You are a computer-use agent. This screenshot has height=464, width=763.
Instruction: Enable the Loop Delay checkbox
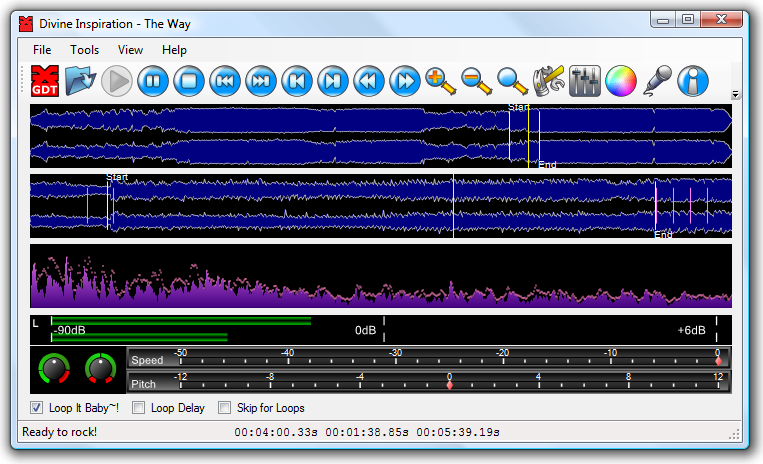(139, 408)
